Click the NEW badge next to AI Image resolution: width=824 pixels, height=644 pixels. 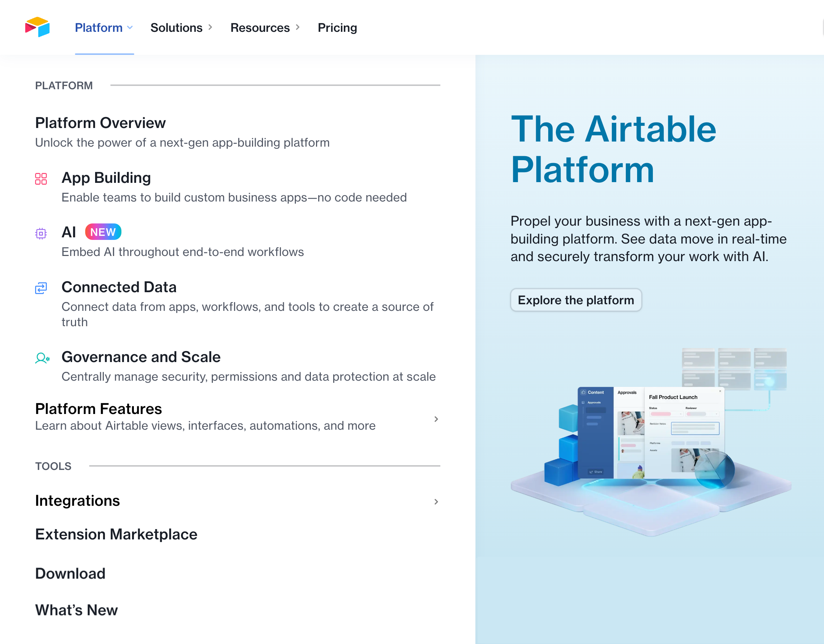click(x=103, y=231)
